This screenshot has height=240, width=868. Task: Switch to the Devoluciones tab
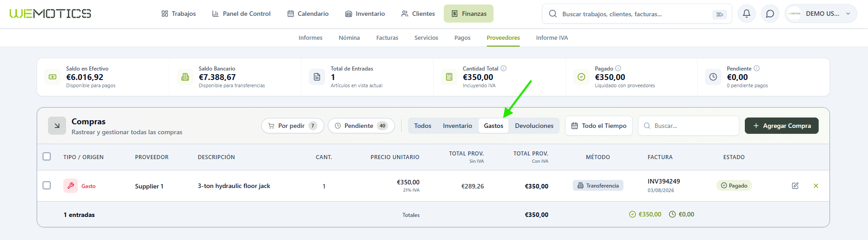coord(534,126)
